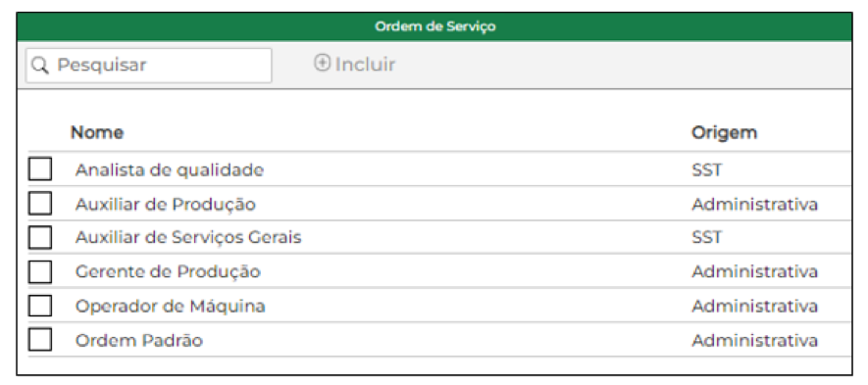Screen dimensions: 868x385
Task: Mark the Operador de Máquina checkbox
Action: coord(40,306)
